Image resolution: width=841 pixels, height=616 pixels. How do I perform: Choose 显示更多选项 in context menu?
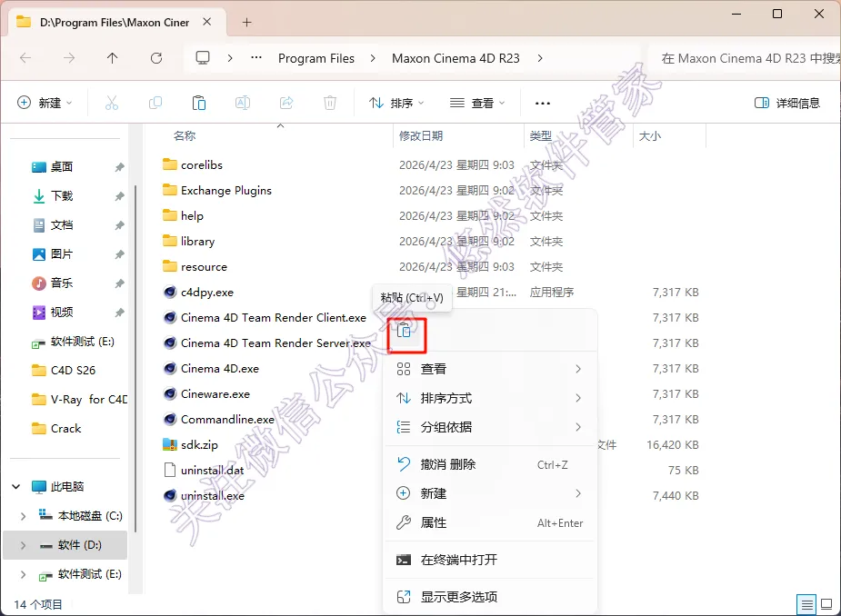pyautogui.click(x=490, y=597)
